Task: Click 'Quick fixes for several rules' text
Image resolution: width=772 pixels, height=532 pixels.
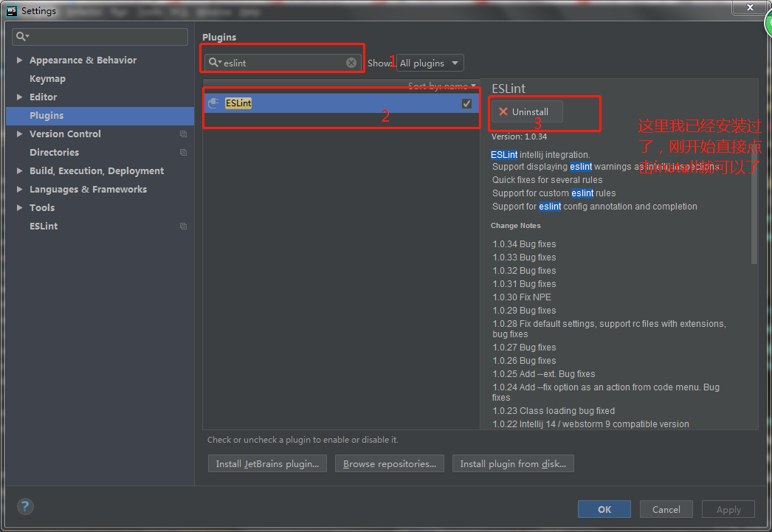Action: (x=547, y=180)
